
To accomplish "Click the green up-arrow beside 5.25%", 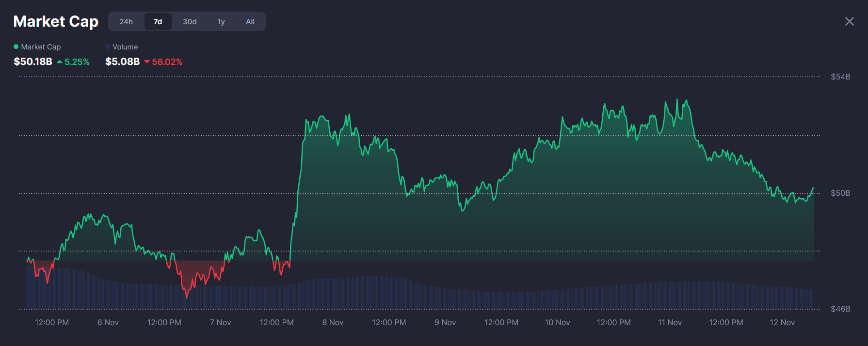I will (60, 62).
